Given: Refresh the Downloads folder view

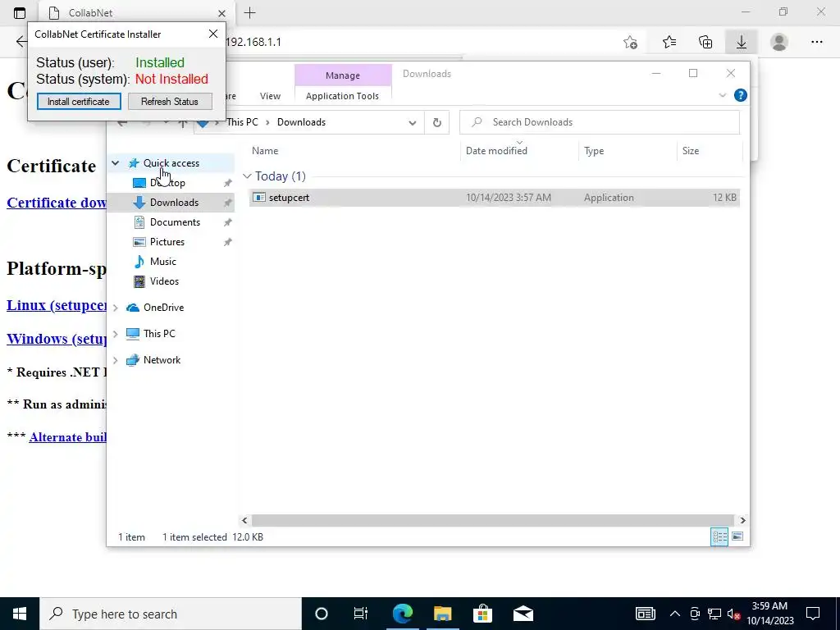Looking at the screenshot, I should [436, 122].
